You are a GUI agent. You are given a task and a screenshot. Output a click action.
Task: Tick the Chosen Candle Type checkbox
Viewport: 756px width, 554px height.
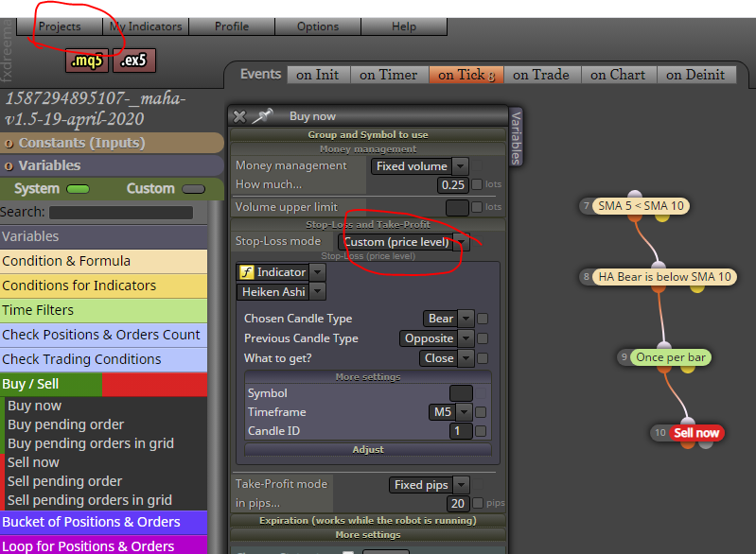(483, 319)
